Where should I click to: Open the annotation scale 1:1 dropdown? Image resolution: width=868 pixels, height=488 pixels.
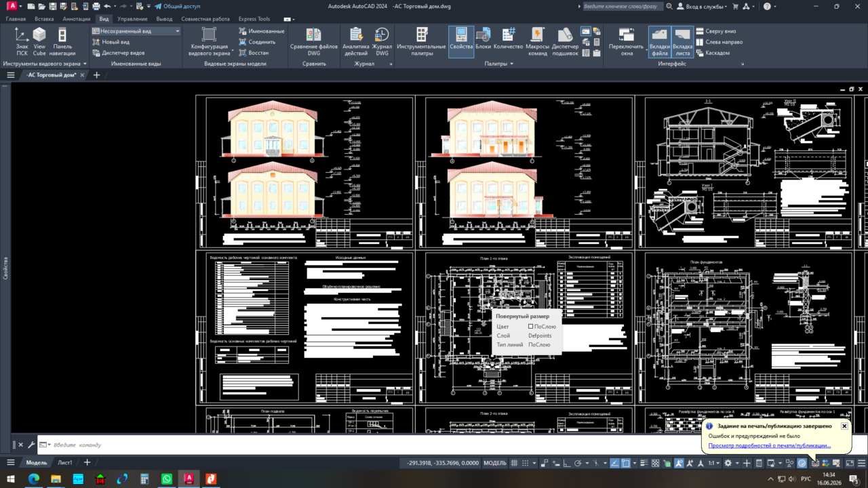click(713, 463)
